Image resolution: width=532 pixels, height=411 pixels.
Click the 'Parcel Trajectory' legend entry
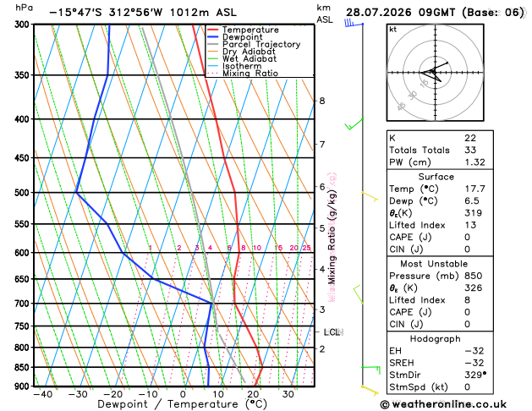tap(261, 45)
